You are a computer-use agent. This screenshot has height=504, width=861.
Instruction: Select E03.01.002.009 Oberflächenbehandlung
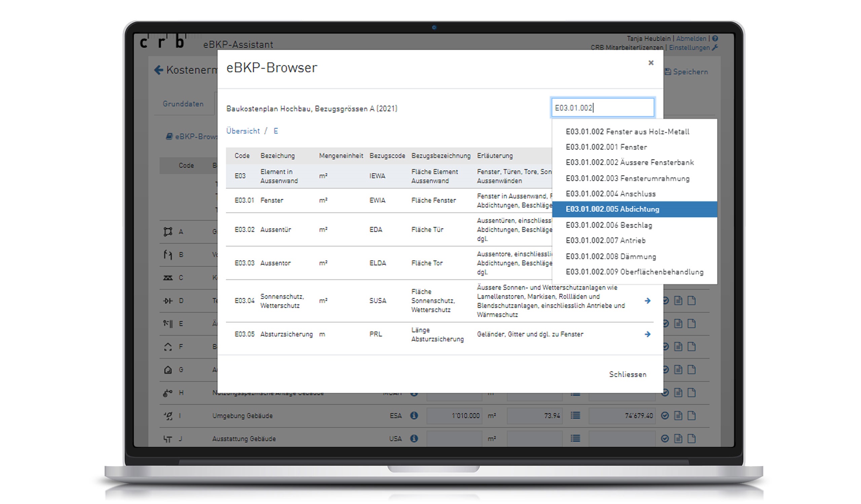(634, 272)
